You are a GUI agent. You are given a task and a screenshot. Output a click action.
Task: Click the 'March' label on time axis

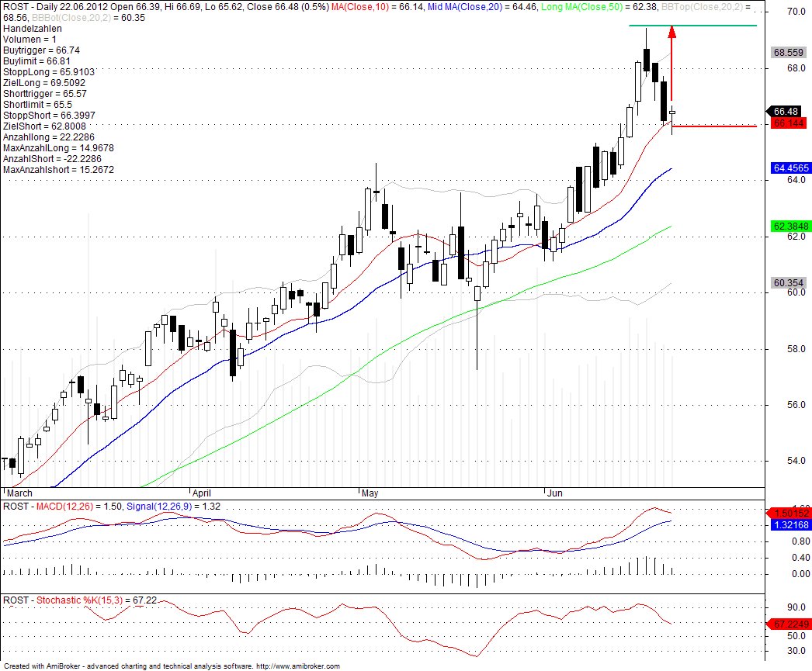tap(19, 493)
